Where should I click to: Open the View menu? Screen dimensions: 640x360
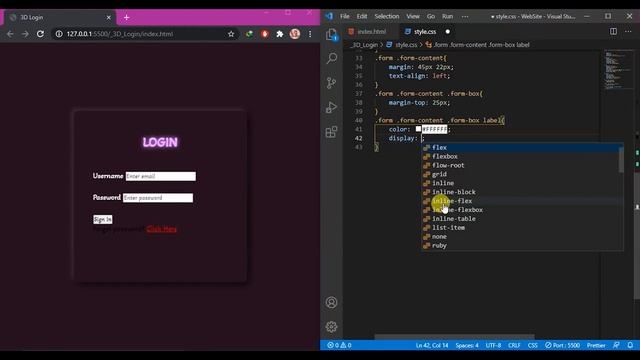pyautogui.click(x=413, y=16)
